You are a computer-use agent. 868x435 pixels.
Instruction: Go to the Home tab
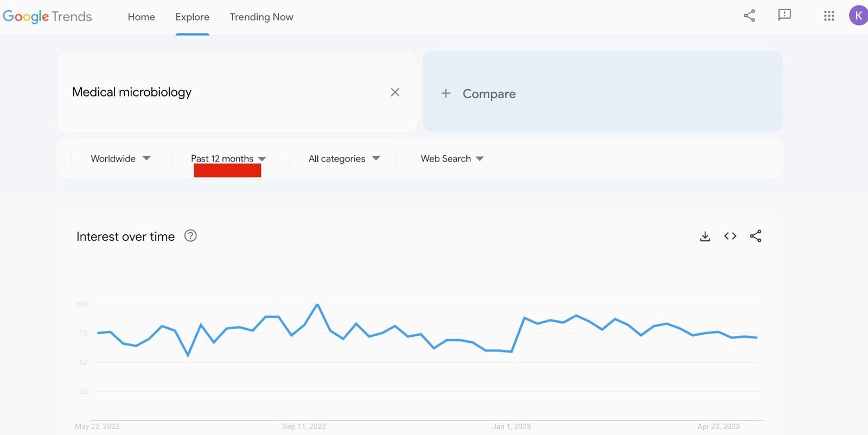[x=142, y=17]
